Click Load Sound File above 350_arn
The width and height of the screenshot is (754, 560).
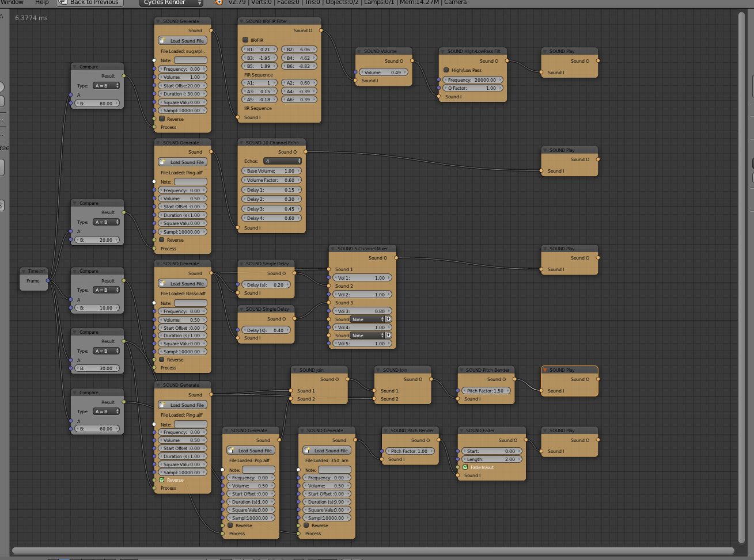click(x=327, y=451)
